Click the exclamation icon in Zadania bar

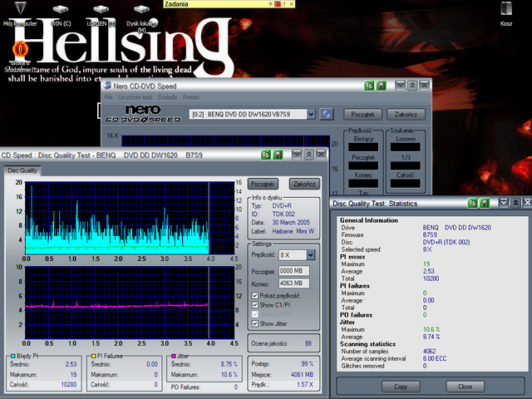coord(284,4)
